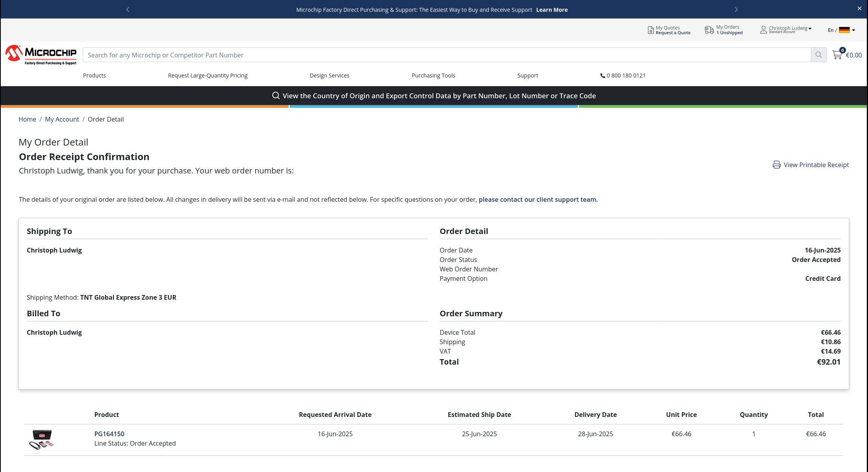This screenshot has height=472, width=868.
Task: Go to My Account breadcrumb
Action: coord(62,119)
